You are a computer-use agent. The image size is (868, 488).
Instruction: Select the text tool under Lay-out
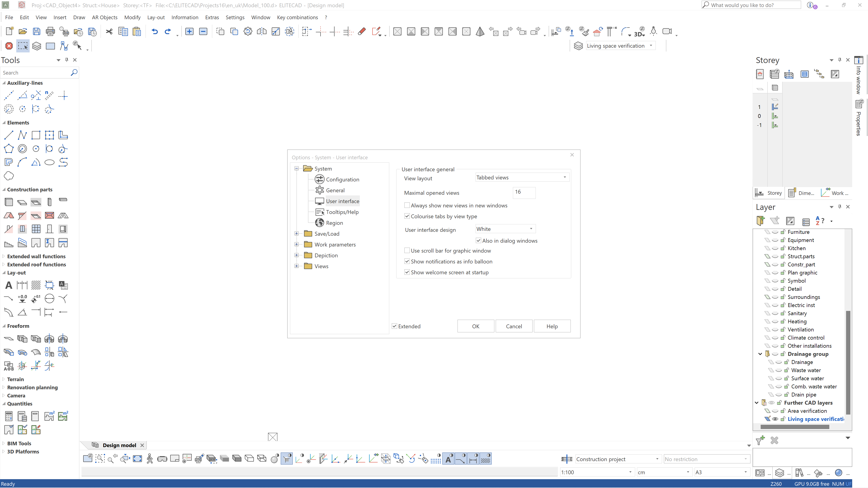pos(8,285)
